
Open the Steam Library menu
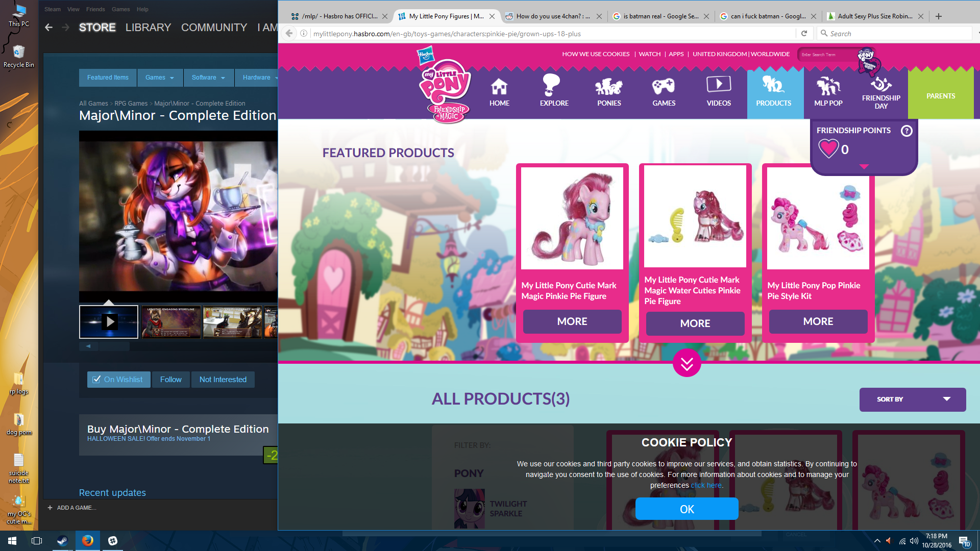click(148, 28)
